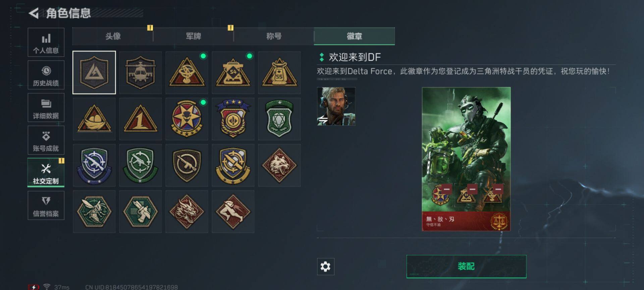The height and width of the screenshot is (290, 644).
Task: Select the running soldier diamond badge
Action: click(x=233, y=211)
